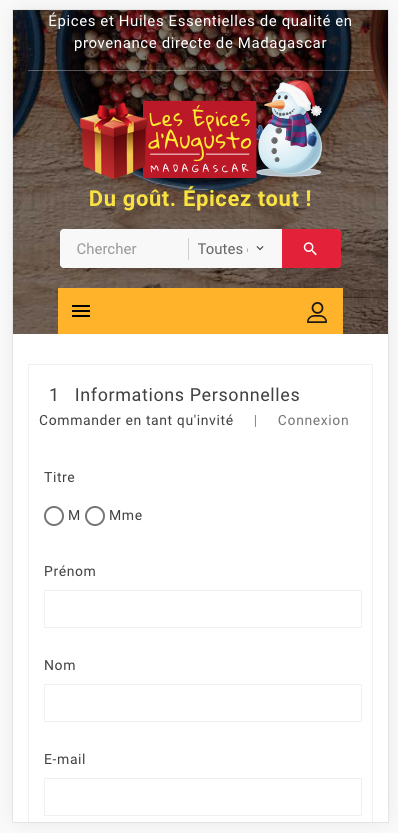Click the red search magnifier button
398x833 pixels.
point(311,249)
